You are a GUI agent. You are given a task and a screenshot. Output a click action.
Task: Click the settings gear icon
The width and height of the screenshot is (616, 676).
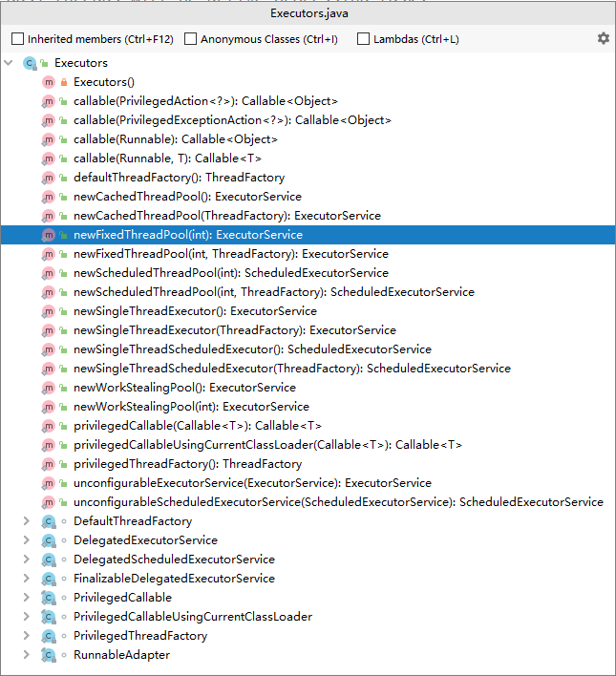coord(603,38)
